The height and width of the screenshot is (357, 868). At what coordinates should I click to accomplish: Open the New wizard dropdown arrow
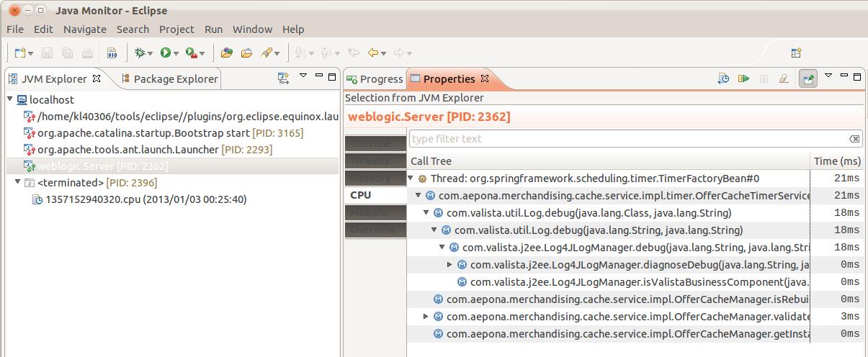(x=31, y=53)
